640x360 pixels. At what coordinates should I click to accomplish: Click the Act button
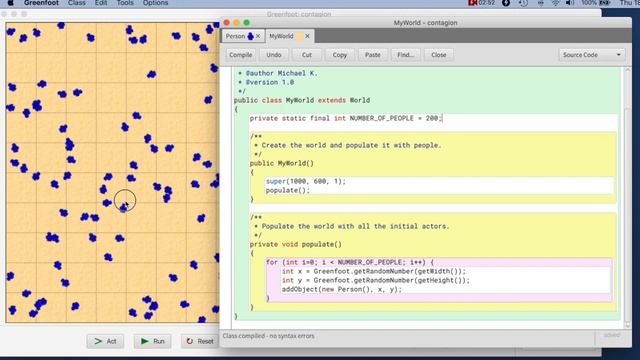[x=105, y=341]
